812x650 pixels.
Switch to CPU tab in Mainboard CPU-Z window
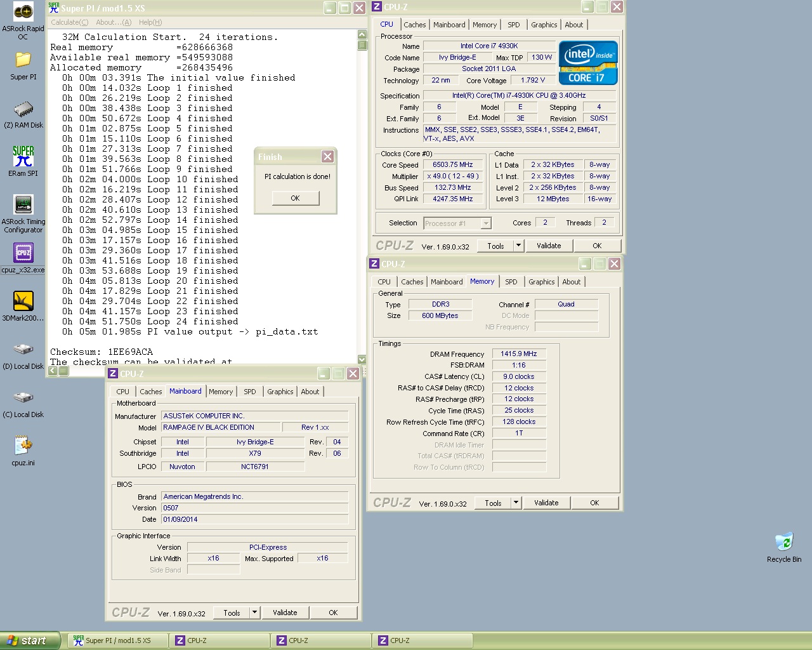[123, 392]
